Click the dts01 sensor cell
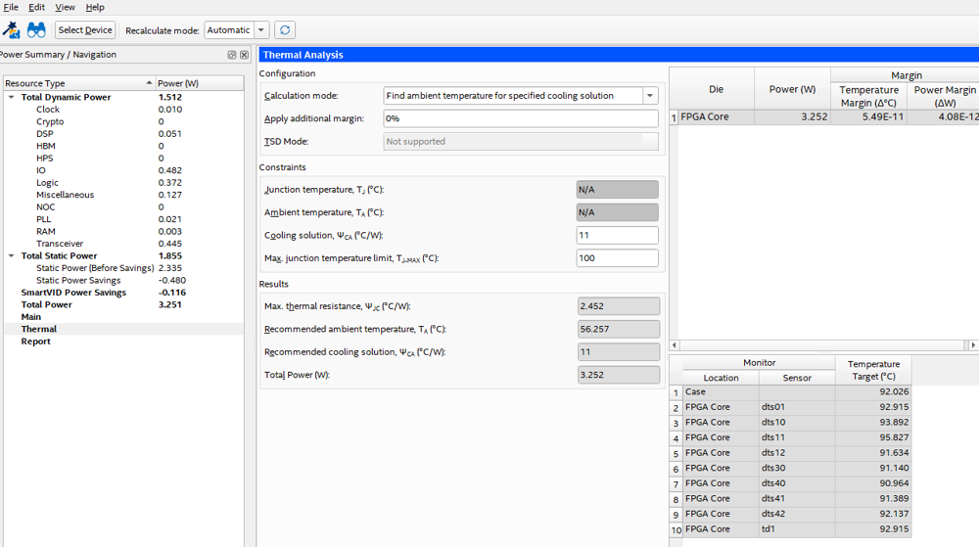Screen dimensions: 980x547 (797, 407)
